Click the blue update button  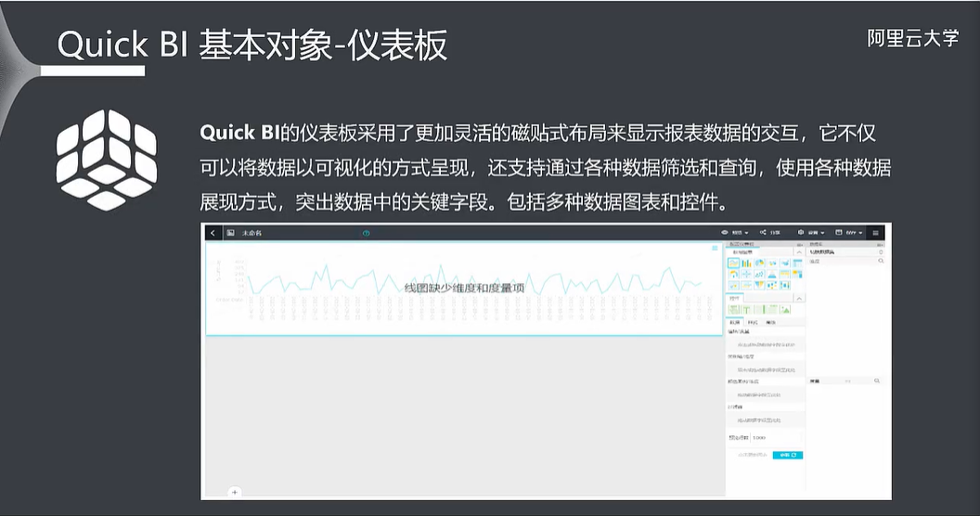tap(788, 455)
